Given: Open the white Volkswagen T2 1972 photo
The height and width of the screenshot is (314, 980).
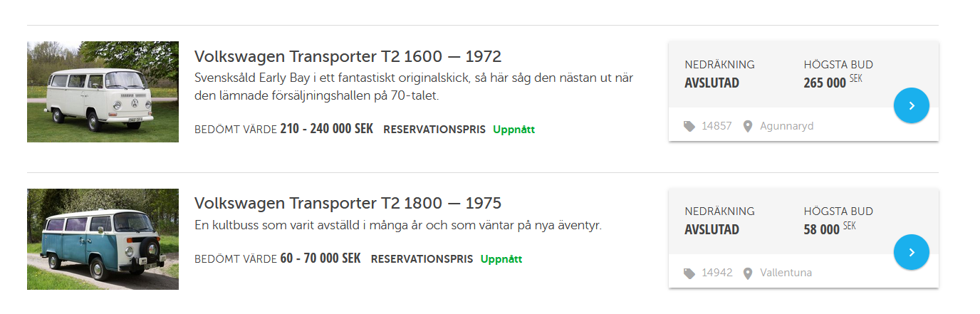Looking at the screenshot, I should pyautogui.click(x=103, y=92).
